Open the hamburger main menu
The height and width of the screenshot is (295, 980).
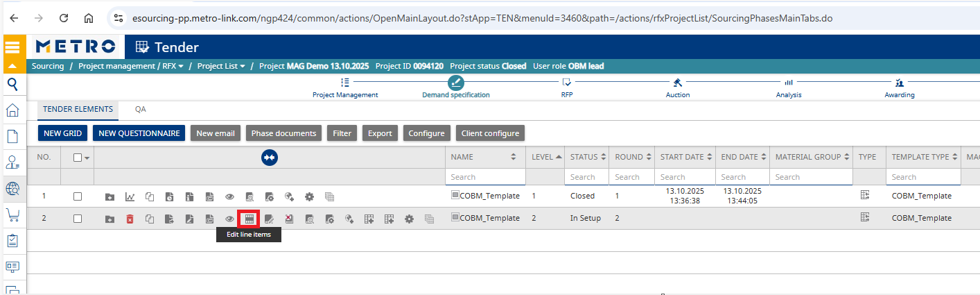pyautogui.click(x=12, y=47)
